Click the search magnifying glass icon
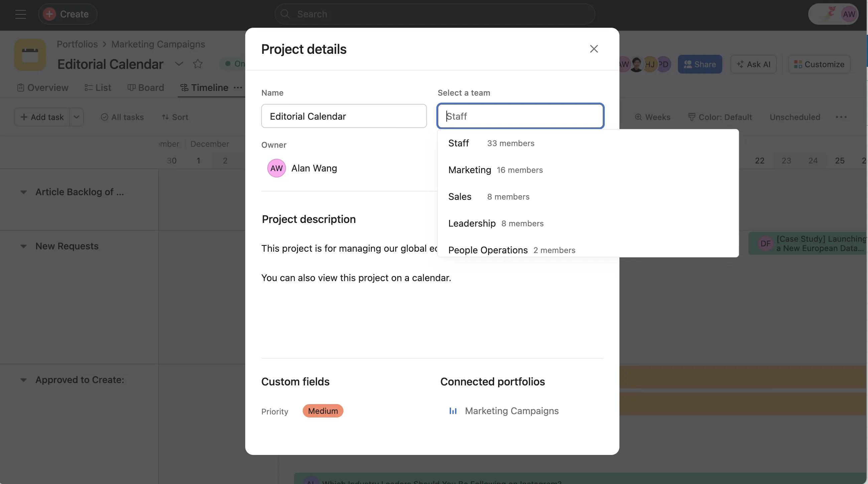 tap(285, 14)
